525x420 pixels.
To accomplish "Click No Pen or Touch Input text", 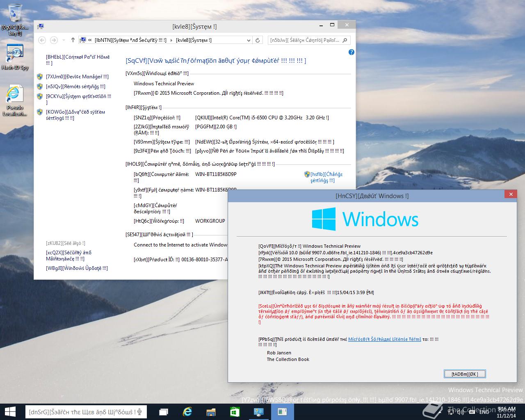I will [269, 151].
